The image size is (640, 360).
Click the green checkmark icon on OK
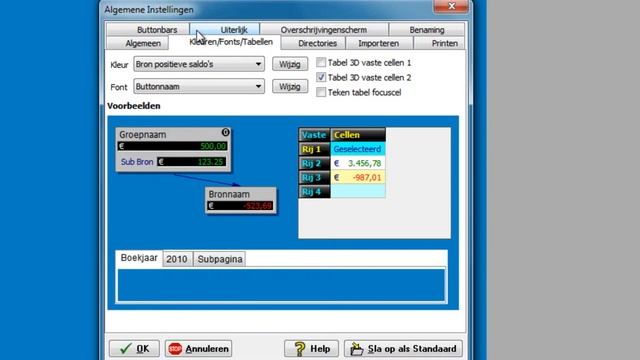point(126,349)
